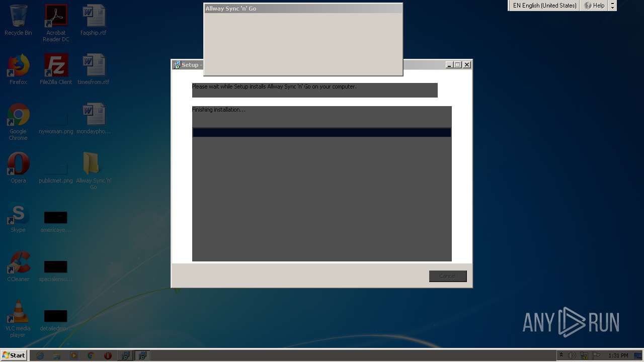The image size is (644, 362).
Task: Click the Allway Sync 'n' Go title bar
Action: click(x=303, y=9)
